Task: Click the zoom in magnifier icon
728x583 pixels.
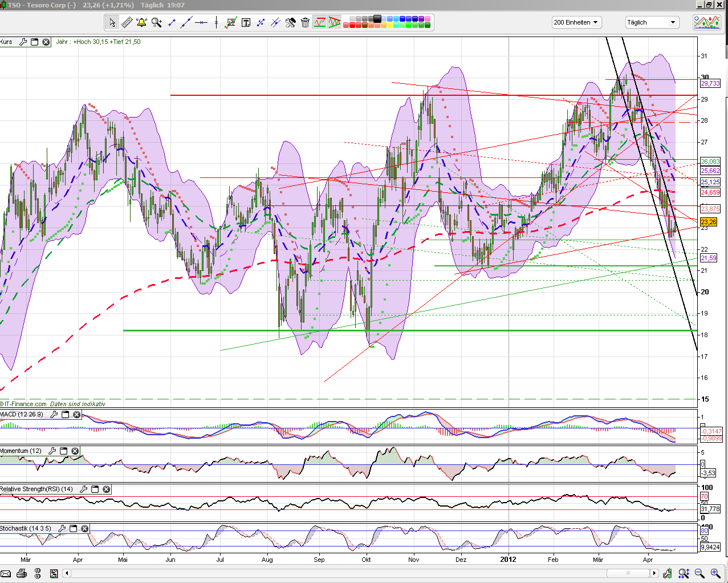Action: click(x=715, y=573)
